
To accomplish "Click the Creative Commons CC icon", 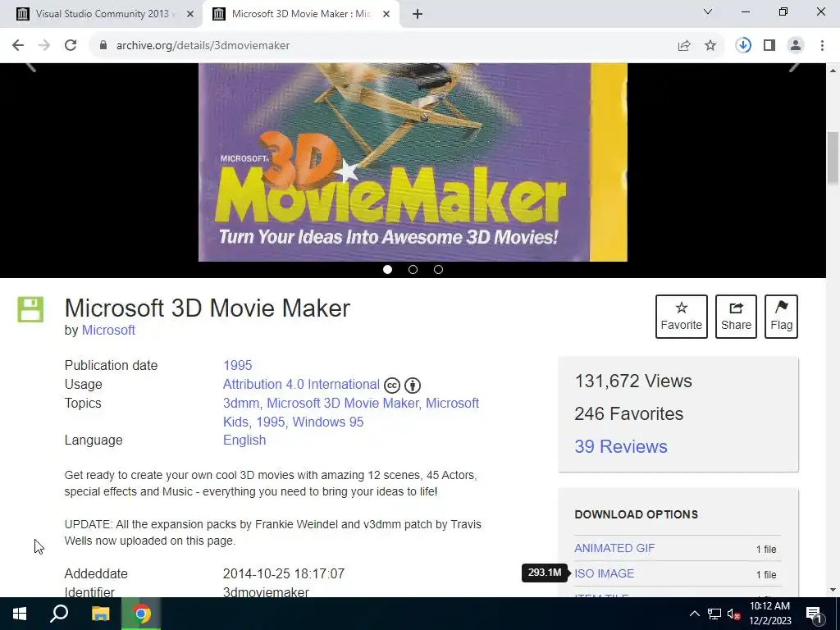I will pyautogui.click(x=392, y=386).
